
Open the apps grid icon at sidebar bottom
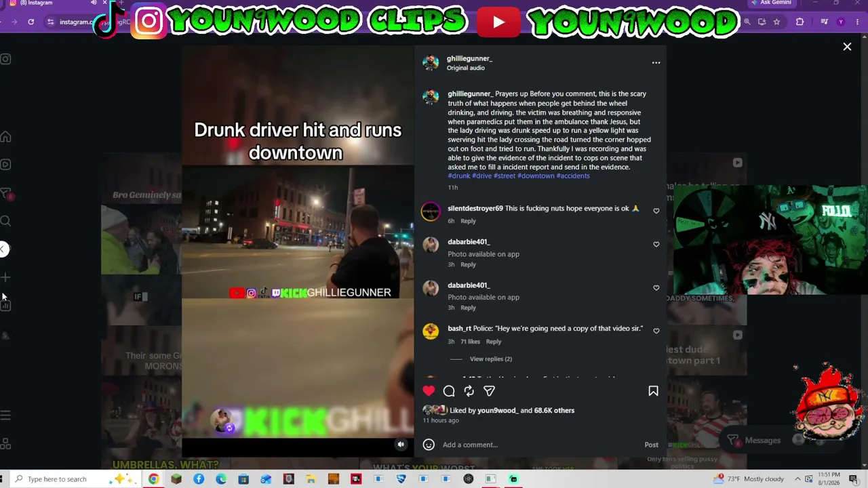pyautogui.click(x=5, y=444)
